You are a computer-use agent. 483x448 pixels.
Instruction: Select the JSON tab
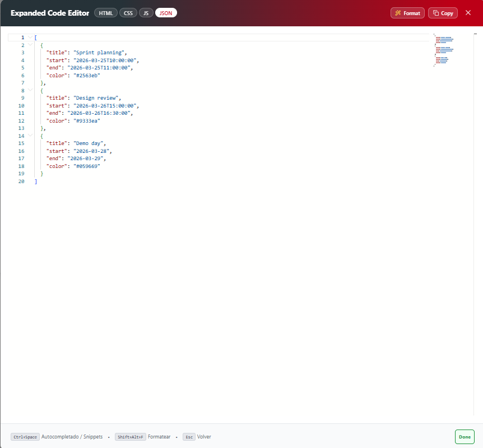pyautogui.click(x=166, y=13)
